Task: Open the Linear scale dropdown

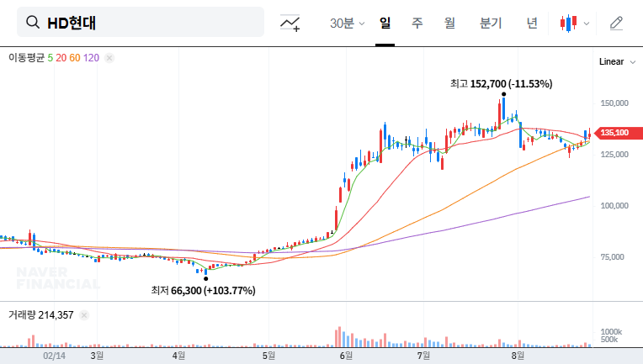Action: (x=617, y=62)
